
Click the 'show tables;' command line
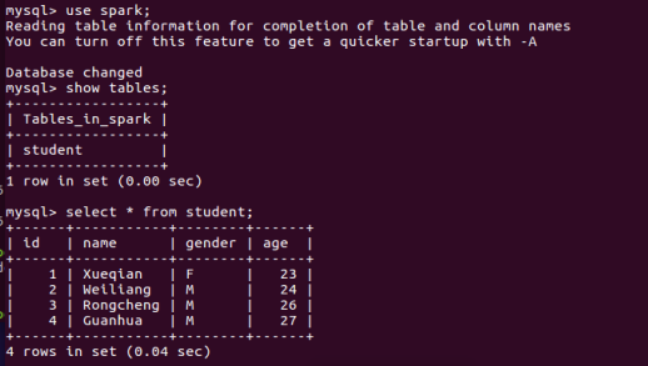86,88
